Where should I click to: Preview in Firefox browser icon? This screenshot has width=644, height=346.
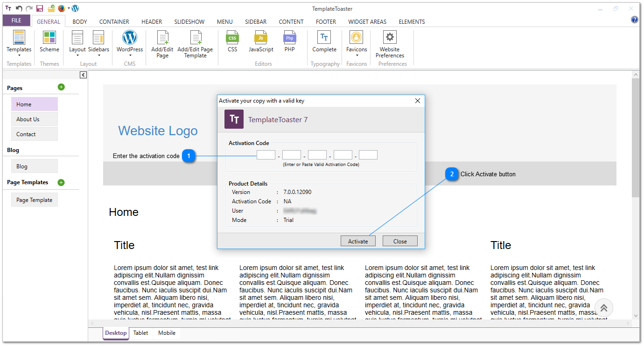click(x=61, y=8)
